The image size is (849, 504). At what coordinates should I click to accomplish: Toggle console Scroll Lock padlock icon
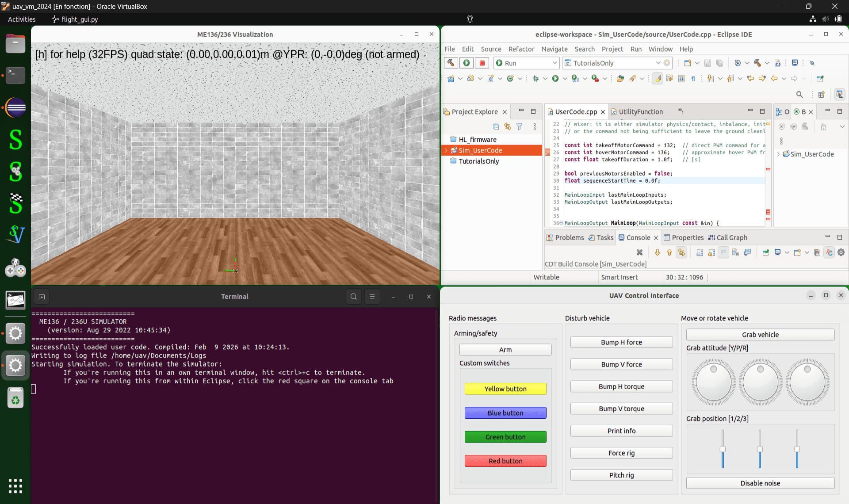click(711, 252)
